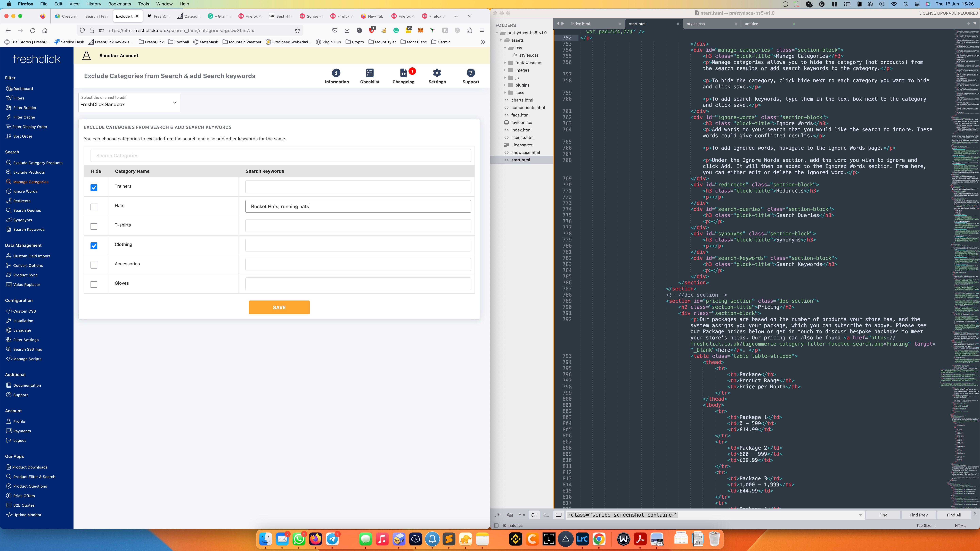Check the Accessories hide checkbox
The height and width of the screenshot is (551, 980).
pyautogui.click(x=94, y=265)
